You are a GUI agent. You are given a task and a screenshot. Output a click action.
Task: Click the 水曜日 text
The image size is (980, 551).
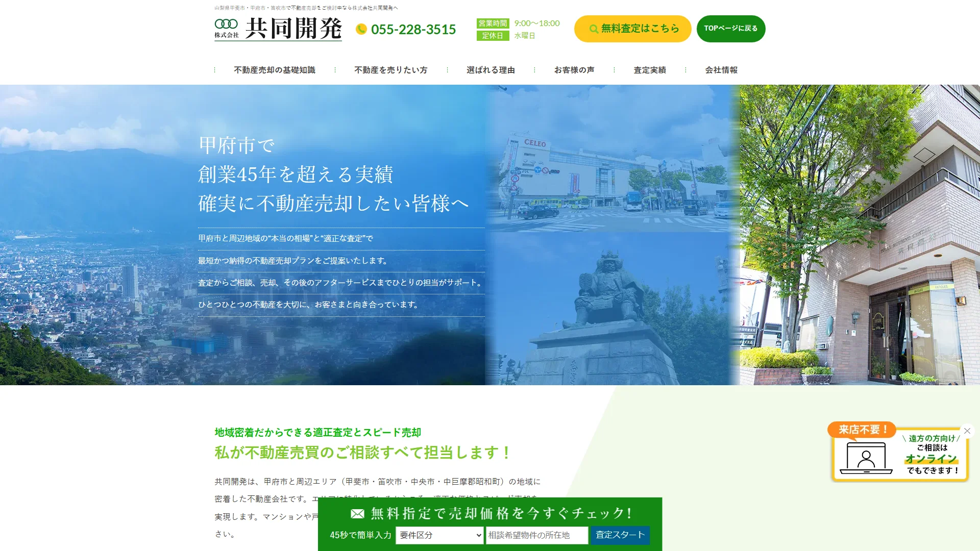(x=525, y=36)
